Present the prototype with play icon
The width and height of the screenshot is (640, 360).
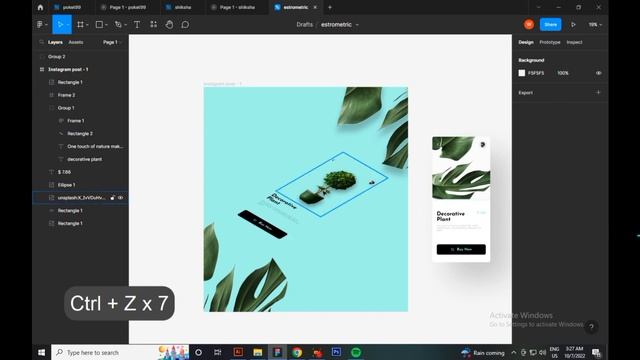tap(573, 24)
